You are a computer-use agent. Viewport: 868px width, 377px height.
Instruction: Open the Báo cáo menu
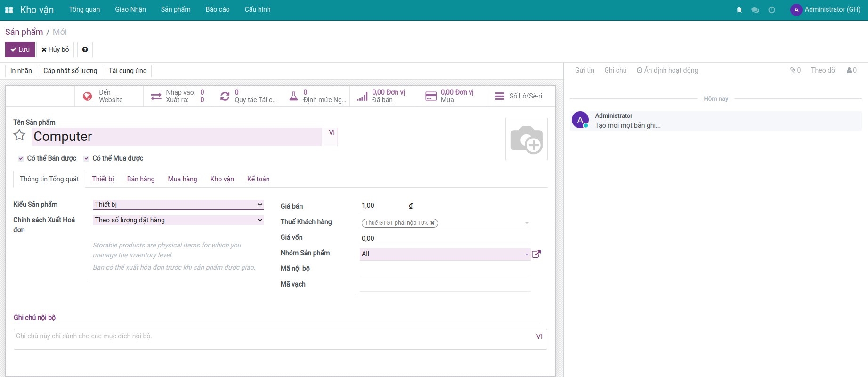pos(217,9)
